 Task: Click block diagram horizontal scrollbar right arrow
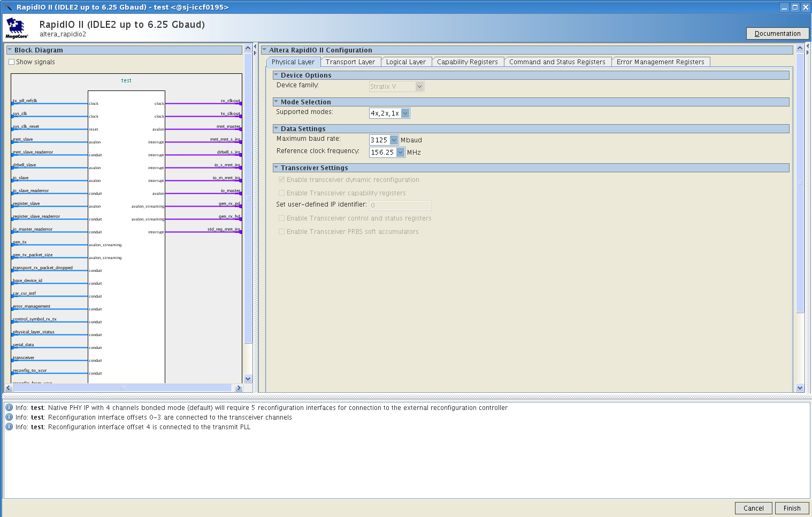[x=238, y=388]
